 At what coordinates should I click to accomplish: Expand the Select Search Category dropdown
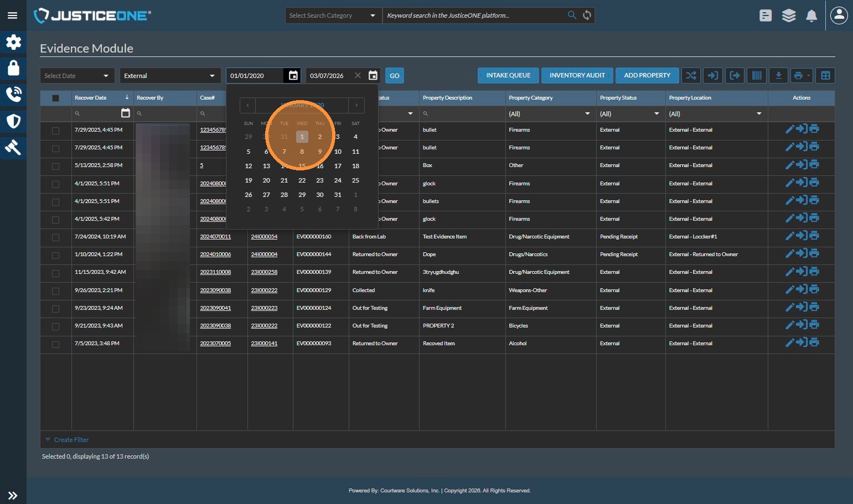[333, 15]
